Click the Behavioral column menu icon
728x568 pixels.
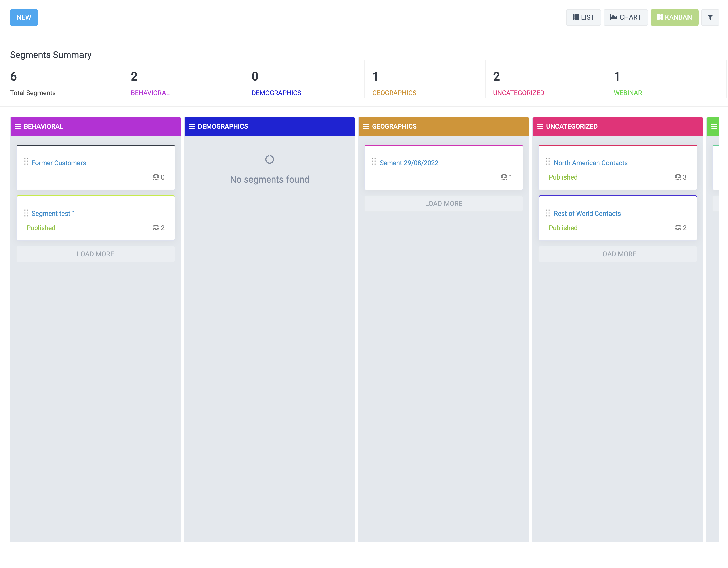pyautogui.click(x=18, y=126)
